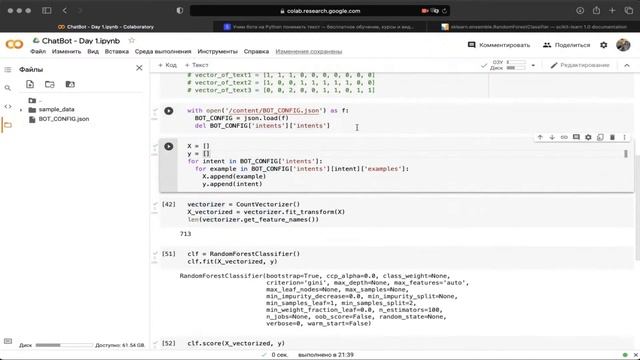Show the browser tab overview icon
Image resolution: width=640 pixels, height=360 pixels.
tap(629, 11)
